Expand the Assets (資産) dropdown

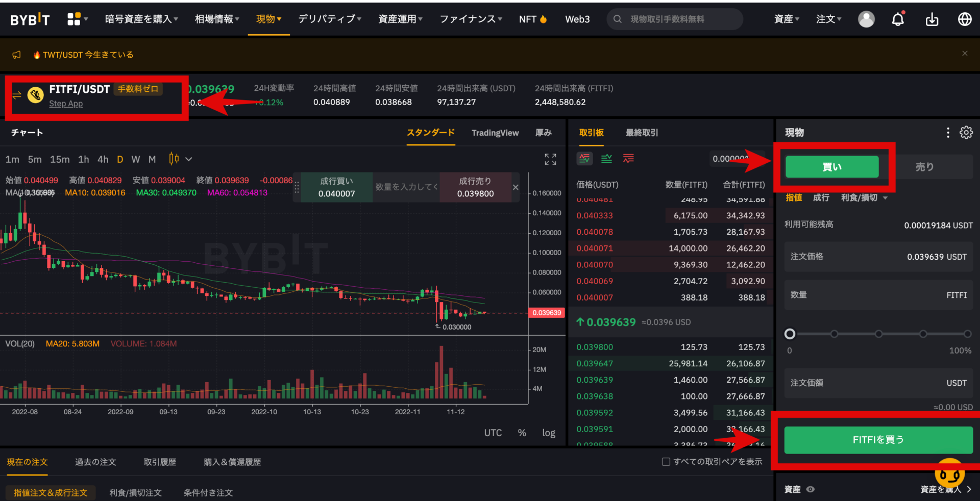[x=787, y=19]
